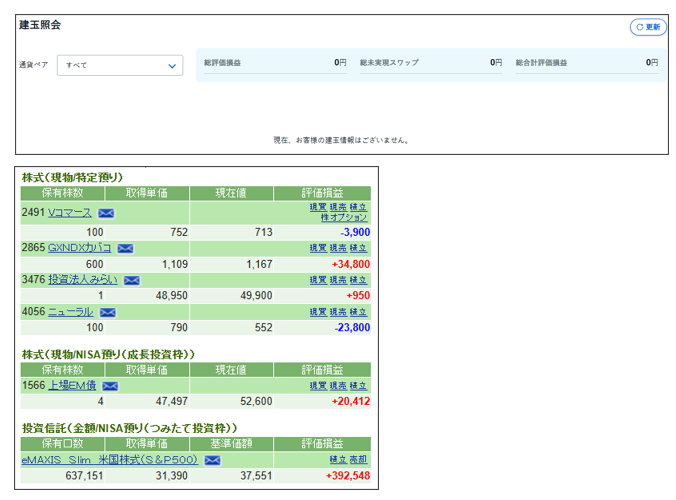This screenshot has width=676, height=500.
Task: Click 積立 in the Vコマース row
Action: coord(358,207)
